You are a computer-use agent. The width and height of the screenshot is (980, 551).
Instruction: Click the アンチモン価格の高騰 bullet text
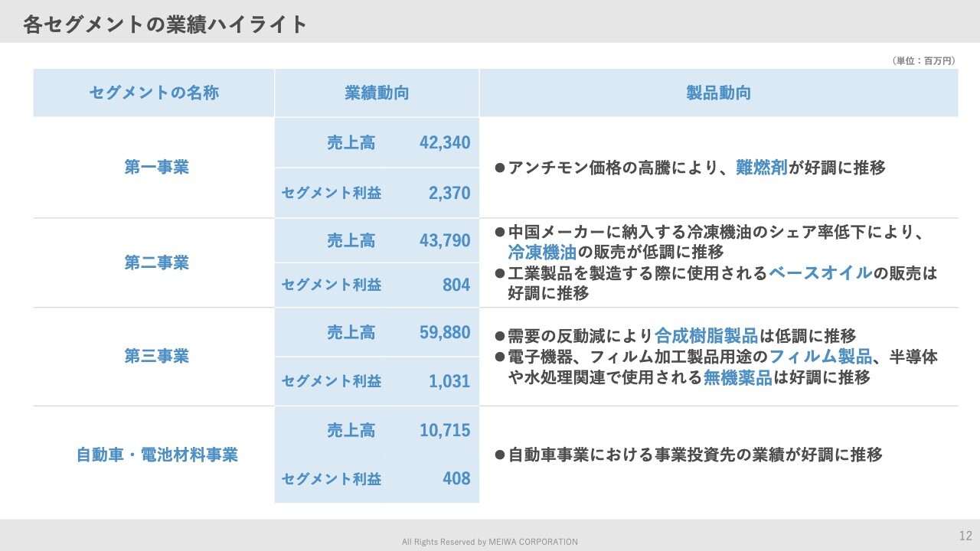click(x=690, y=168)
